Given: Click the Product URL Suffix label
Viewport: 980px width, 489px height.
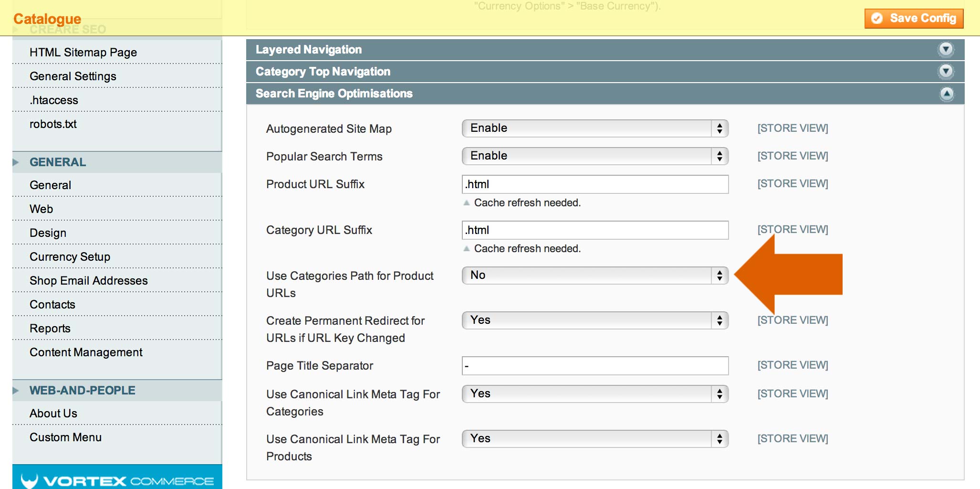Looking at the screenshot, I should [315, 184].
